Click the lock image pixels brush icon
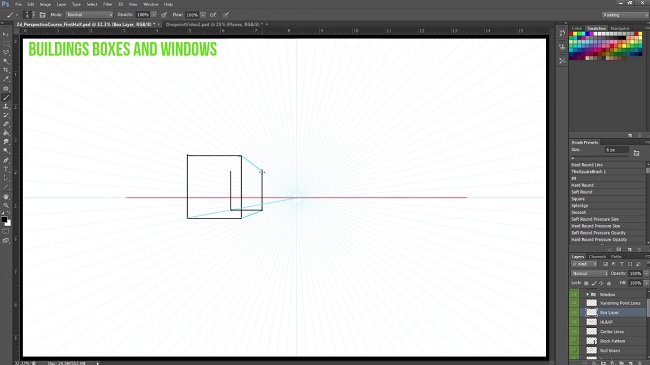This screenshot has height=365, width=650. click(x=594, y=283)
